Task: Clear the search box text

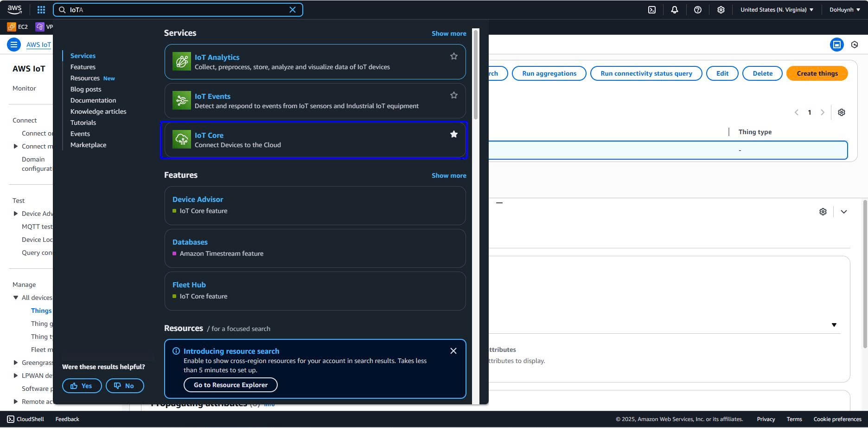Action: click(x=293, y=10)
